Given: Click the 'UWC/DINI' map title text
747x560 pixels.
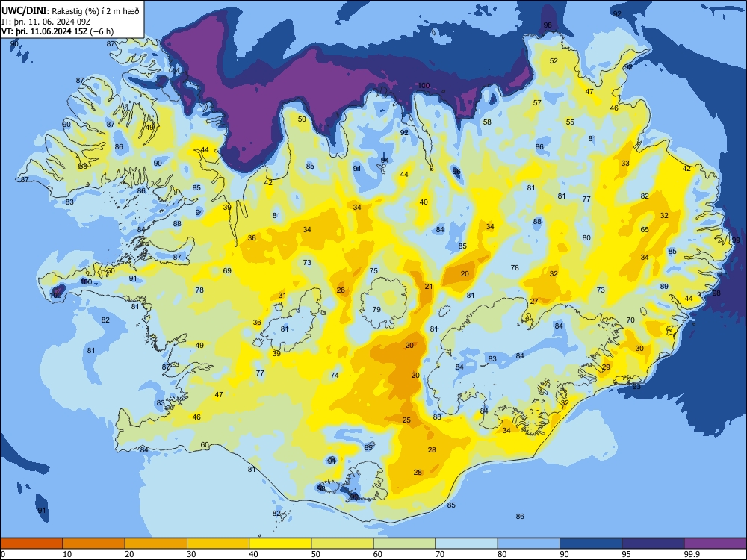Looking at the screenshot, I should pyautogui.click(x=24, y=10).
